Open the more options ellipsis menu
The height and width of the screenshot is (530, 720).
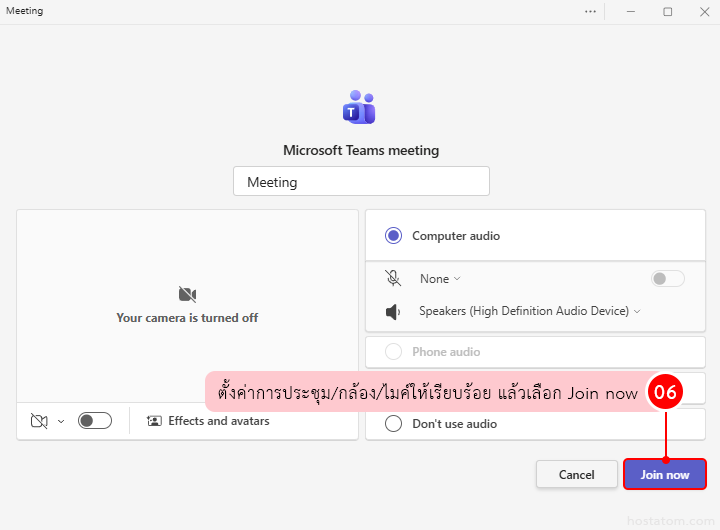tap(590, 11)
